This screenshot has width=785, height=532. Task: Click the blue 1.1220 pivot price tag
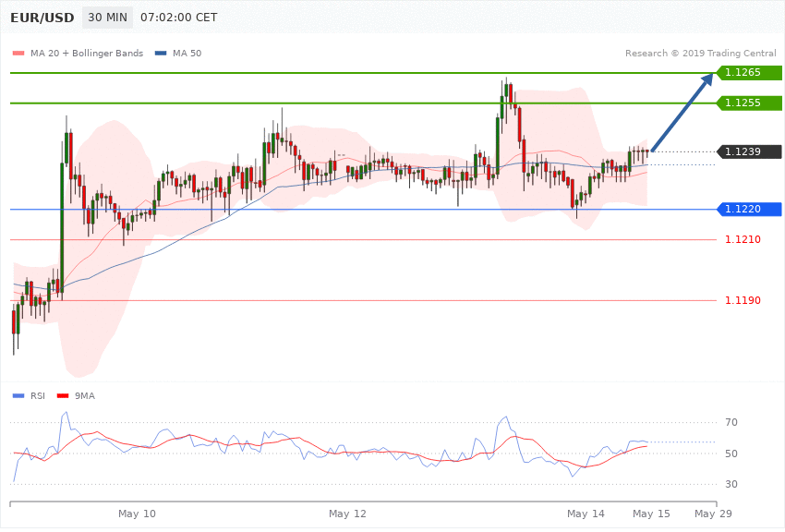749,209
